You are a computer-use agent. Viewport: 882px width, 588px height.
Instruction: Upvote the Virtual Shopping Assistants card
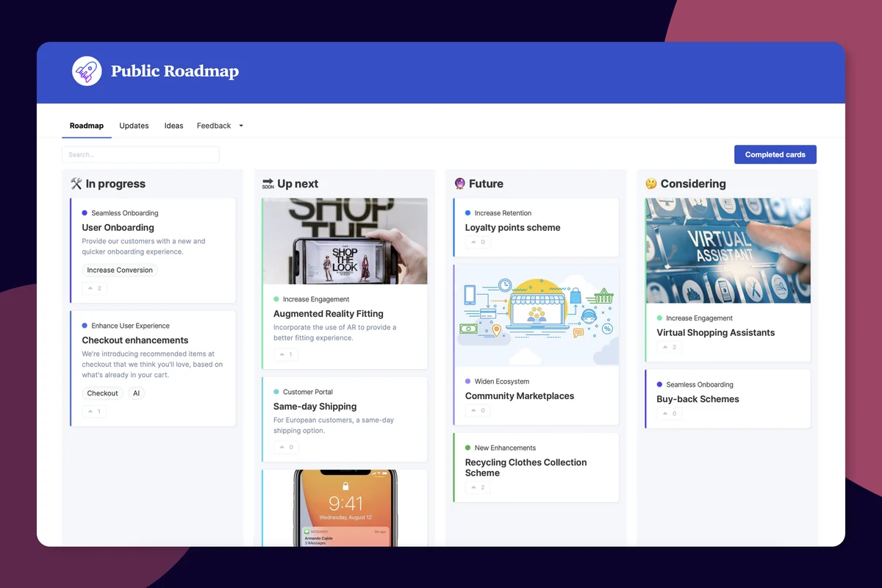click(x=670, y=347)
